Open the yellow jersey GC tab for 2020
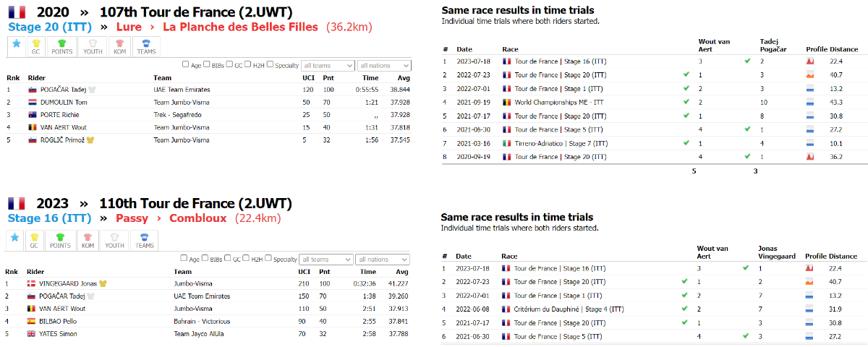 [35, 46]
